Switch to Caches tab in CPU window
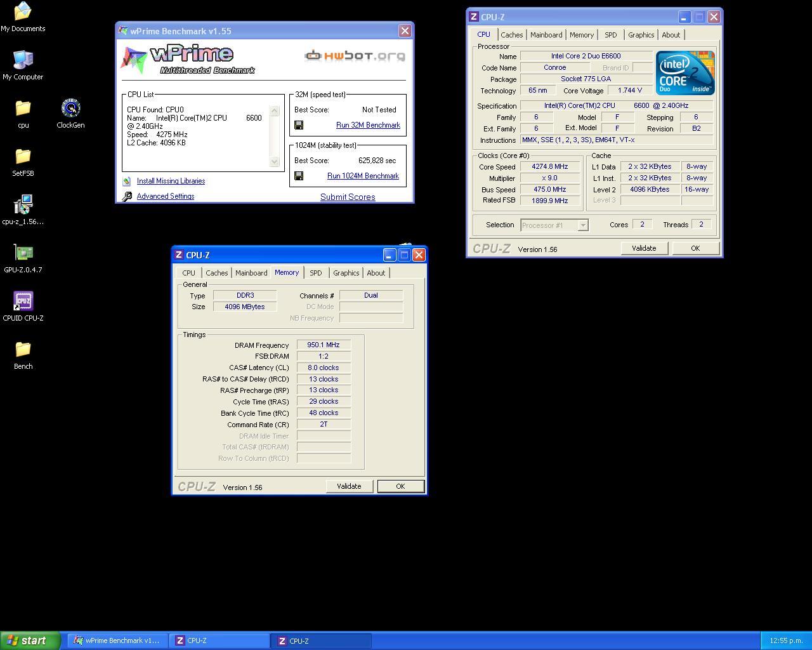 pyautogui.click(x=511, y=35)
